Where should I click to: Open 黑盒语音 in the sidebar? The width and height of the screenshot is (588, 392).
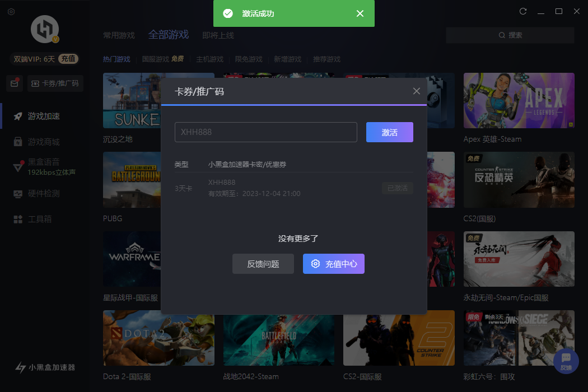pyautogui.click(x=44, y=166)
